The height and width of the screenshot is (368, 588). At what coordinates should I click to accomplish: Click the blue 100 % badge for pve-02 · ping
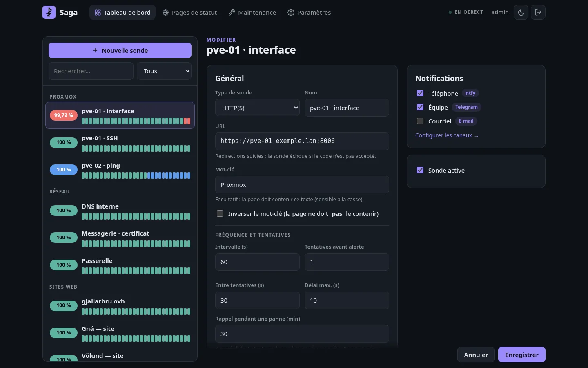point(64,170)
